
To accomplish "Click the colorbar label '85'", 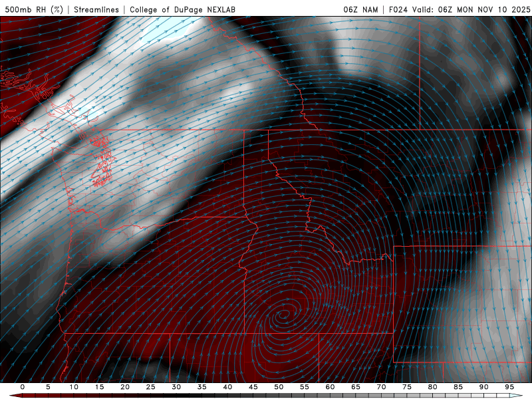I will [x=458, y=387].
